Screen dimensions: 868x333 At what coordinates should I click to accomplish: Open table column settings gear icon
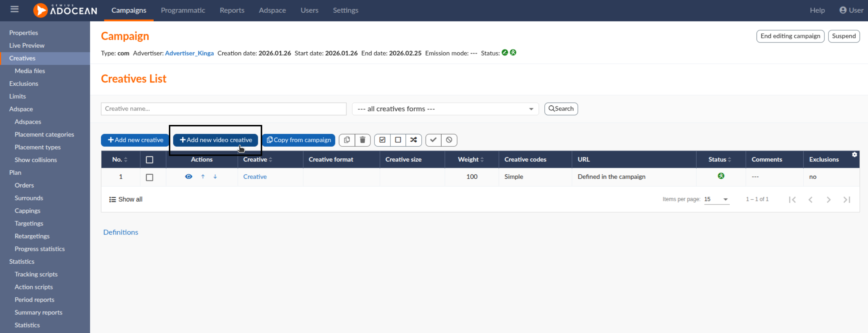(x=855, y=155)
